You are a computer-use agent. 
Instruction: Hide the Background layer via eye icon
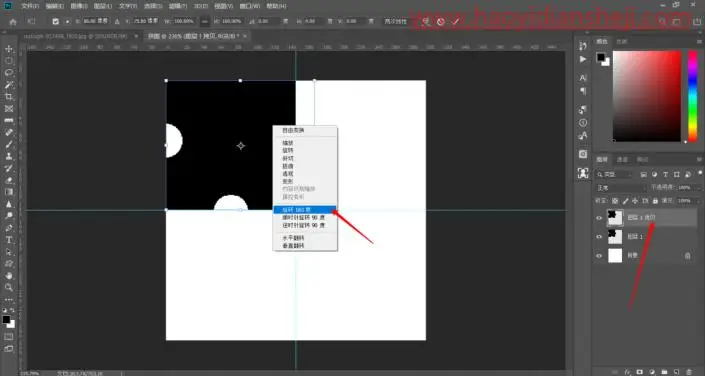pos(599,255)
